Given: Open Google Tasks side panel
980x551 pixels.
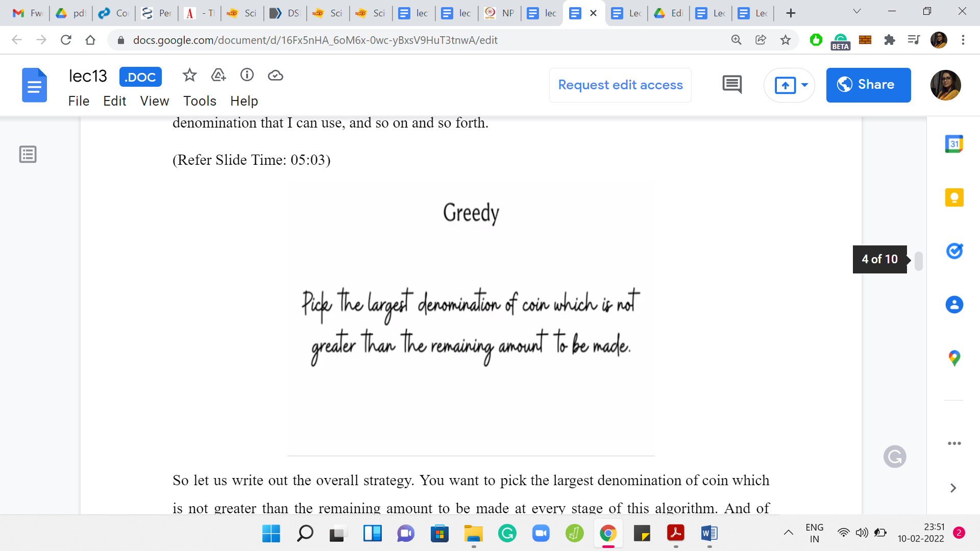Looking at the screenshot, I should pos(954,251).
